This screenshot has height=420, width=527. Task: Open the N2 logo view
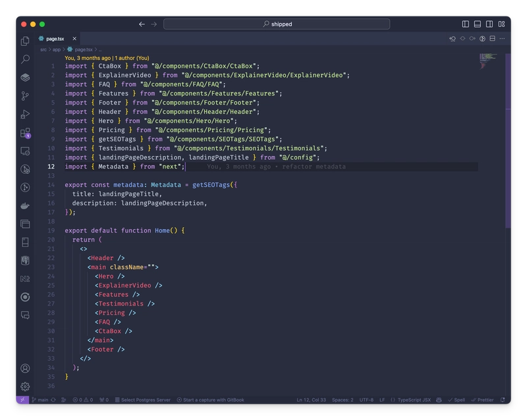pyautogui.click(x=25, y=278)
